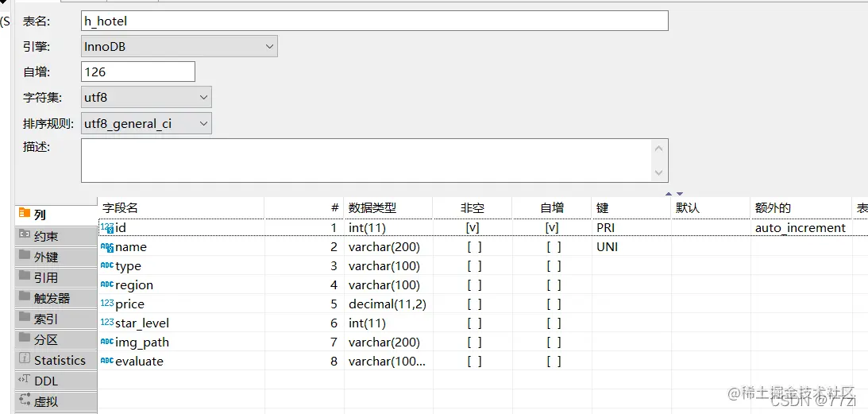This screenshot has height=414, width=868.
Task: Collapse the panel with up arrow splitter
Action: [x=668, y=194]
